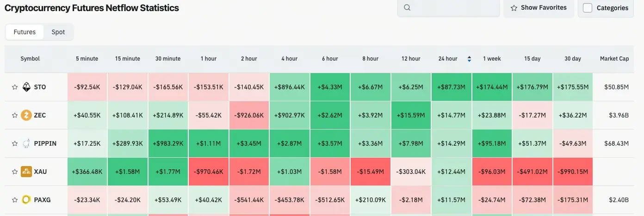Sort by the 1 hour column
Screen dimensions: 644x216
coord(209,59)
